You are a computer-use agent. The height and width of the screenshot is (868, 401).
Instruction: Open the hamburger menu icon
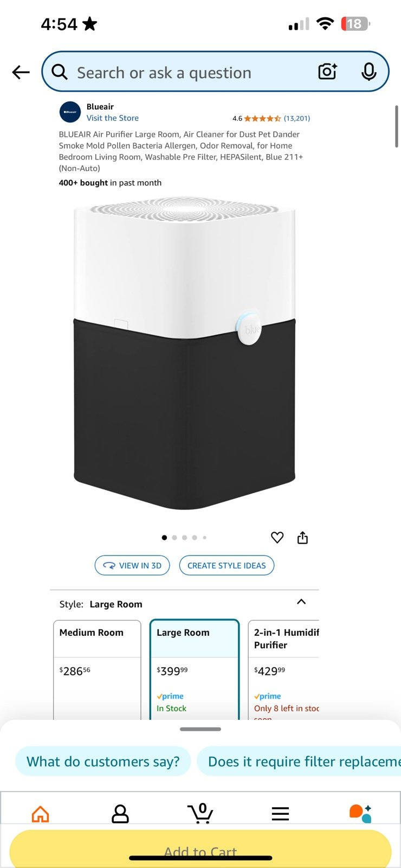(x=280, y=814)
